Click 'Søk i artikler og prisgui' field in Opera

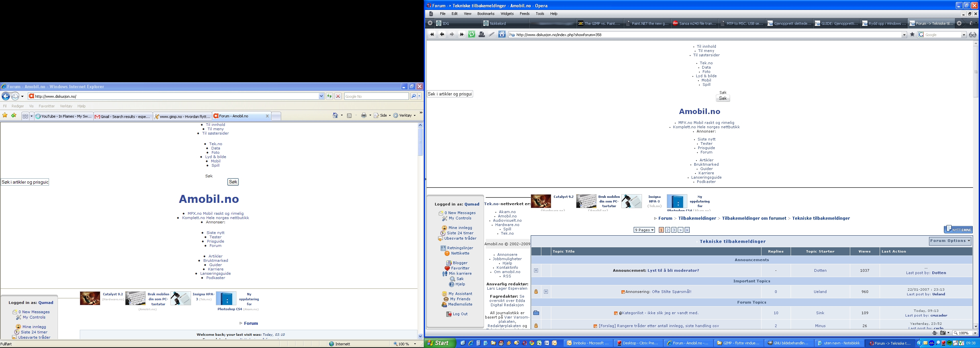pyautogui.click(x=450, y=94)
